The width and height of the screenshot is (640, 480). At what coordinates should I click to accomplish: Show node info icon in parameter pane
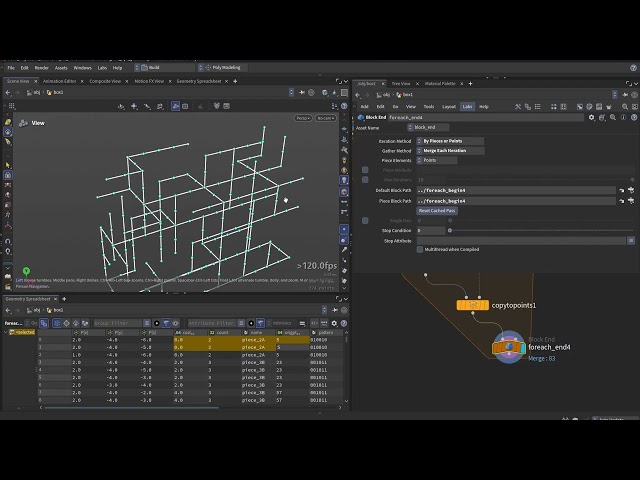(623, 117)
